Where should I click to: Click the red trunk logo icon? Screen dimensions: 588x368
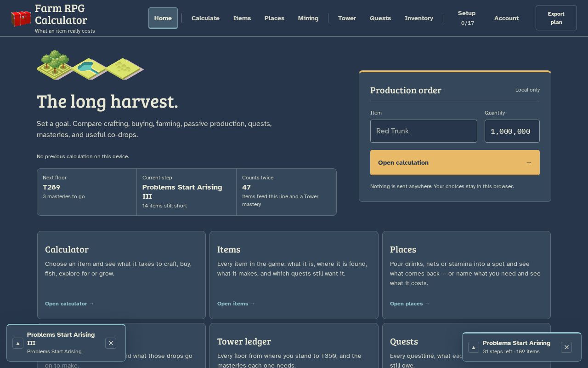(21, 18)
